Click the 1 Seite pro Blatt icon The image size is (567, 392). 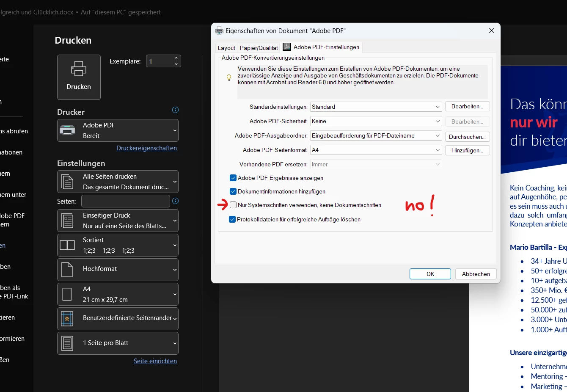(x=67, y=343)
